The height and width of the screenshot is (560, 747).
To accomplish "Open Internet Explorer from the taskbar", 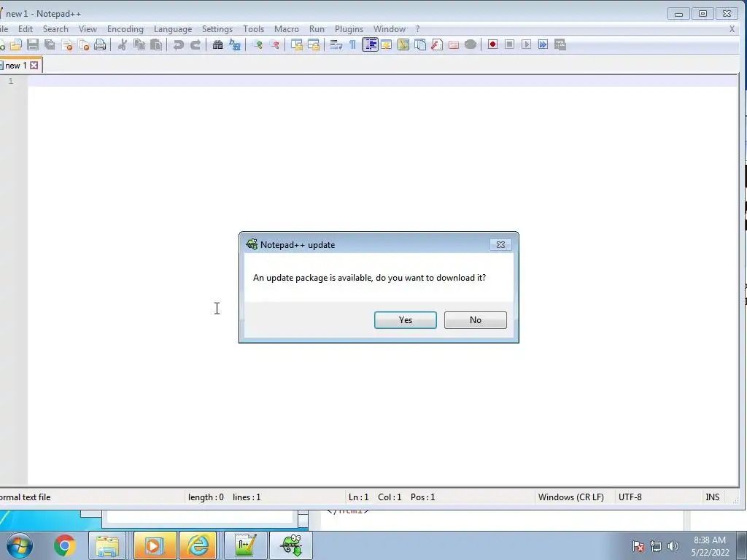I will (x=198, y=545).
